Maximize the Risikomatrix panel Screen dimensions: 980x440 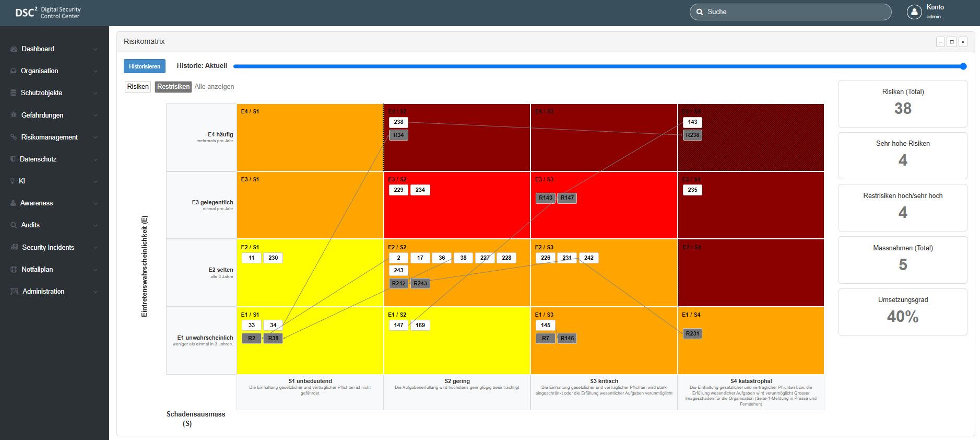pos(952,42)
